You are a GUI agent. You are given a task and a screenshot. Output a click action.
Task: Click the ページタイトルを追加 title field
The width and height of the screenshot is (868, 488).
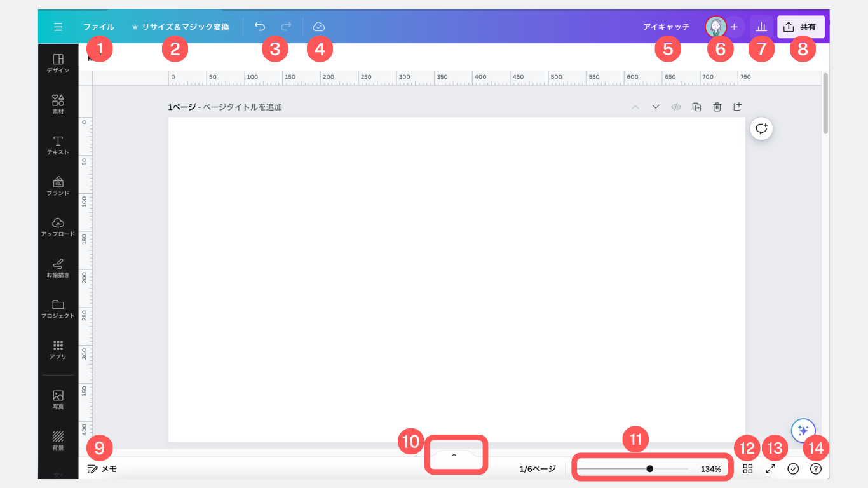point(242,107)
